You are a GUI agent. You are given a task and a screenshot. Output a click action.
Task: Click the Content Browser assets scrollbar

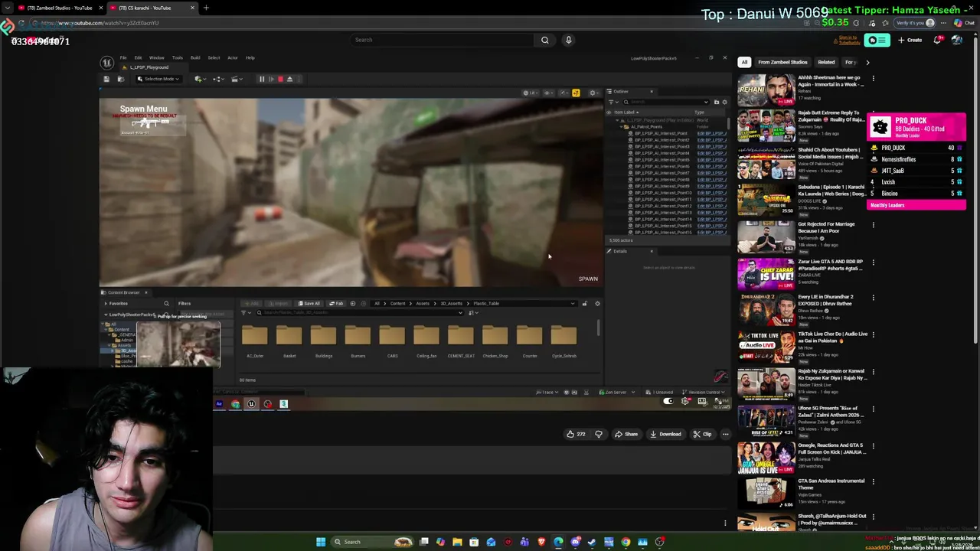(598, 329)
